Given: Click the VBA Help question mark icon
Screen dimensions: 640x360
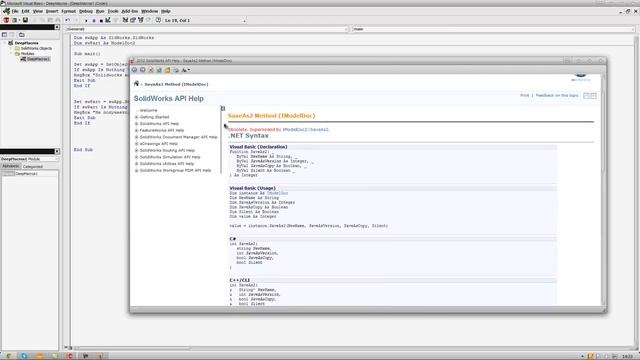Looking at the screenshot, I should [158, 20].
